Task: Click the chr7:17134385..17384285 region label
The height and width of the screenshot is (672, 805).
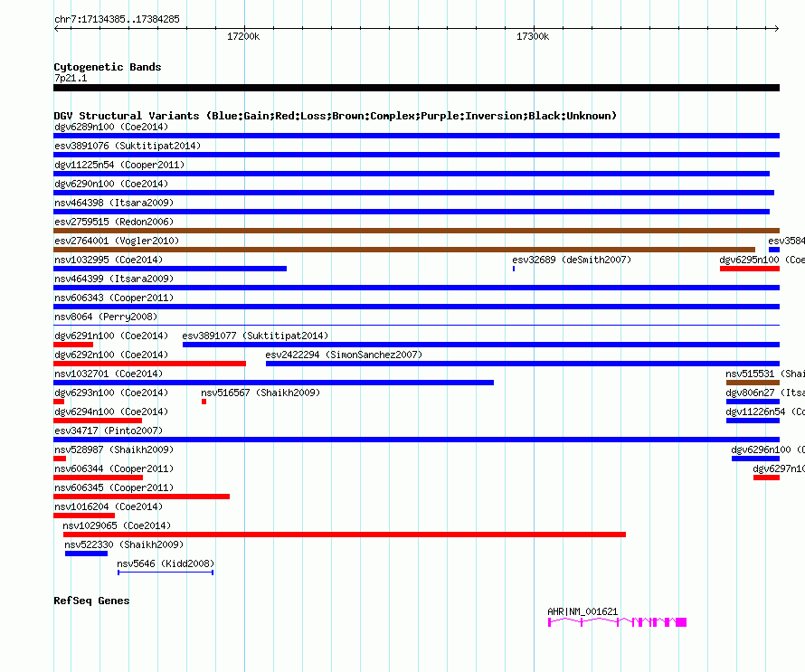Action: 117,20
